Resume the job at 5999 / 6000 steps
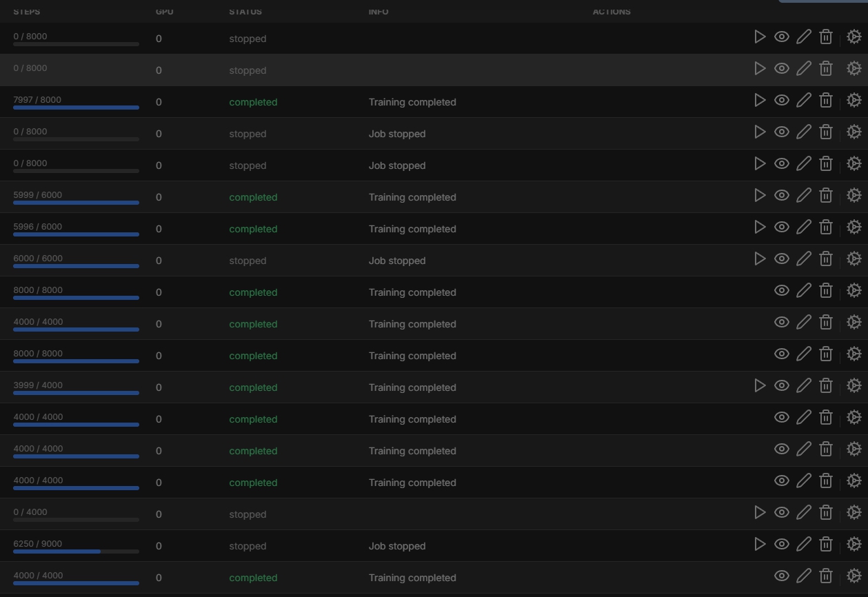Screen dimensions: 868x597 [x=760, y=195]
